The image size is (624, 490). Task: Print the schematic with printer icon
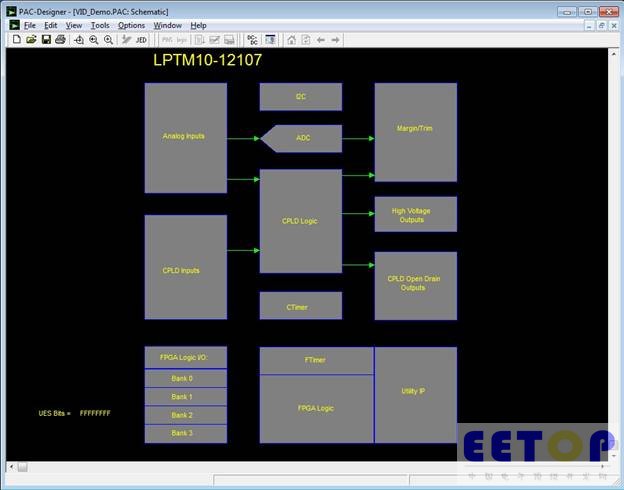60,39
